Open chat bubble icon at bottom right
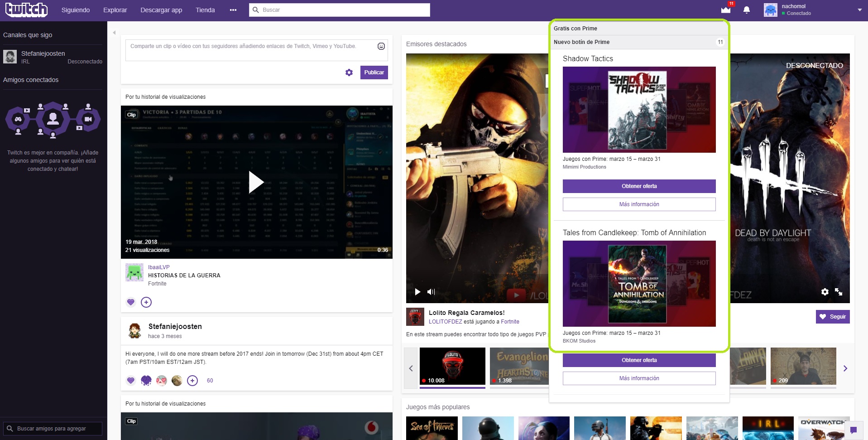 tap(854, 430)
